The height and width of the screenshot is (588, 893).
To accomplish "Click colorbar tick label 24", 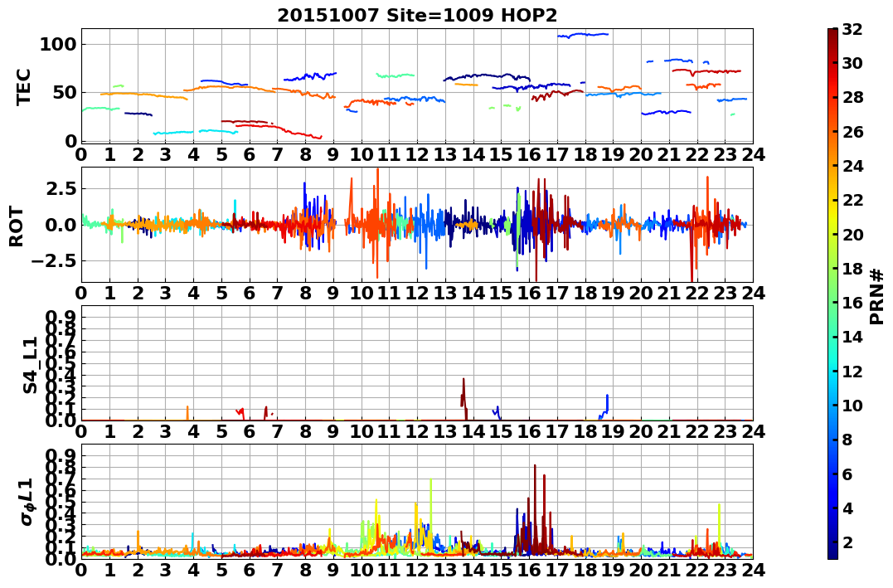I will [852, 166].
